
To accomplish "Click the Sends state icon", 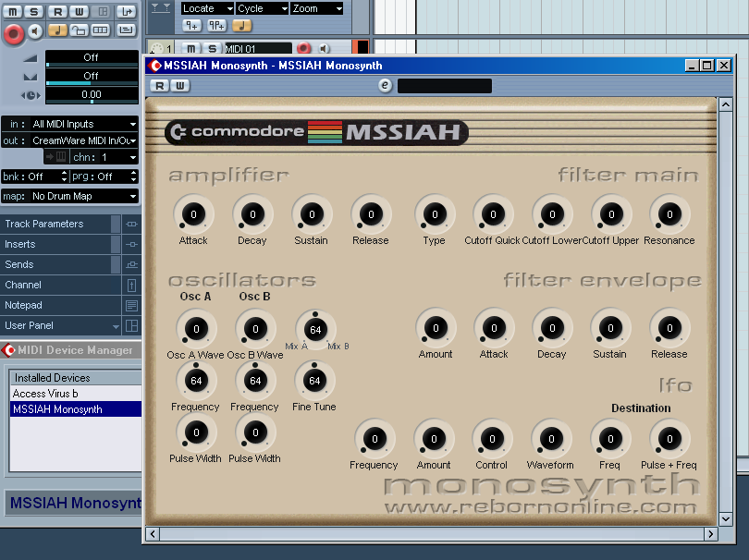I will click(131, 264).
